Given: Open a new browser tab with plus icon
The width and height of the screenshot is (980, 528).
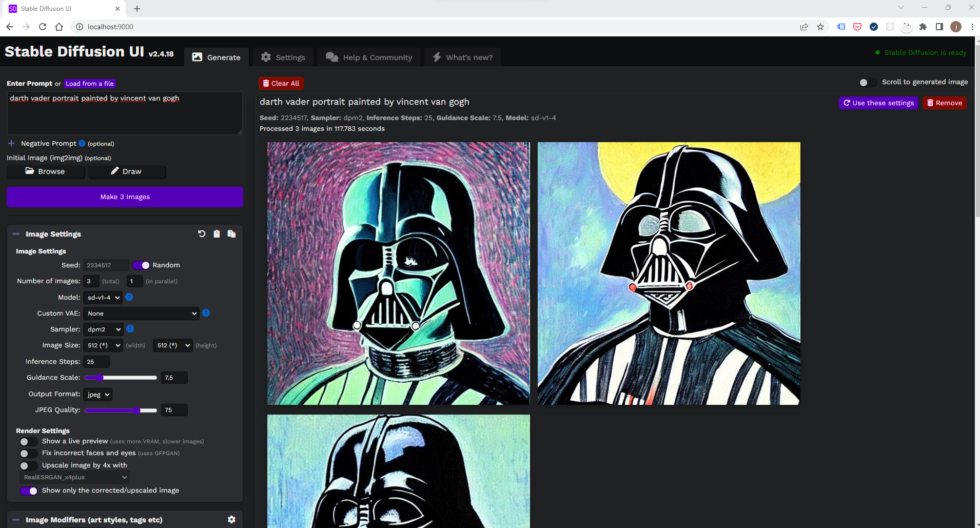Looking at the screenshot, I should (x=137, y=9).
